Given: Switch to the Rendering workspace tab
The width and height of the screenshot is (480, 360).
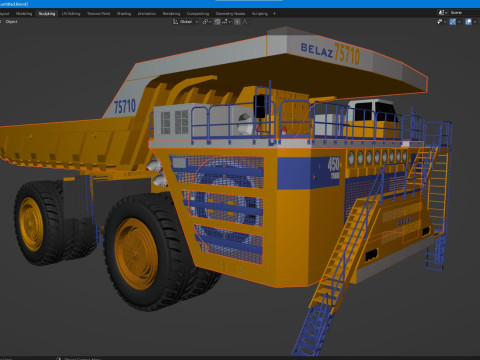Looking at the screenshot, I should (x=171, y=14).
